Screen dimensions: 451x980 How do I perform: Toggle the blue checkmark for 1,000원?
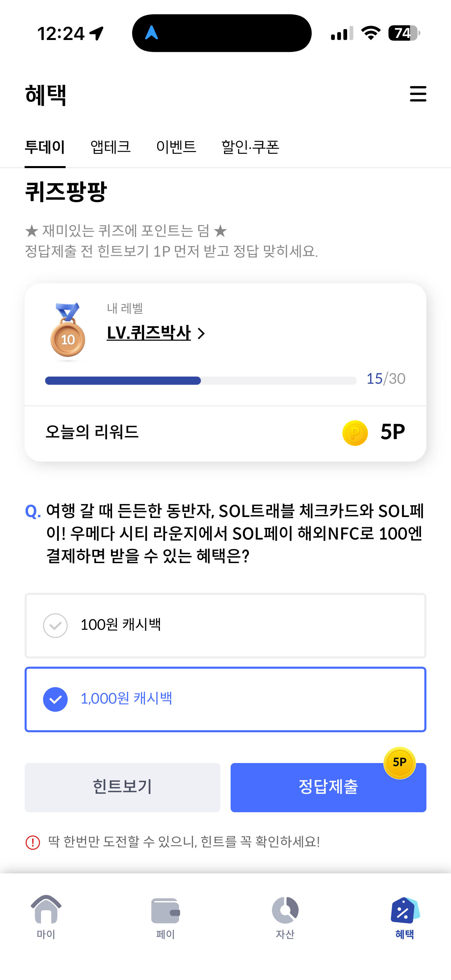pyautogui.click(x=55, y=699)
